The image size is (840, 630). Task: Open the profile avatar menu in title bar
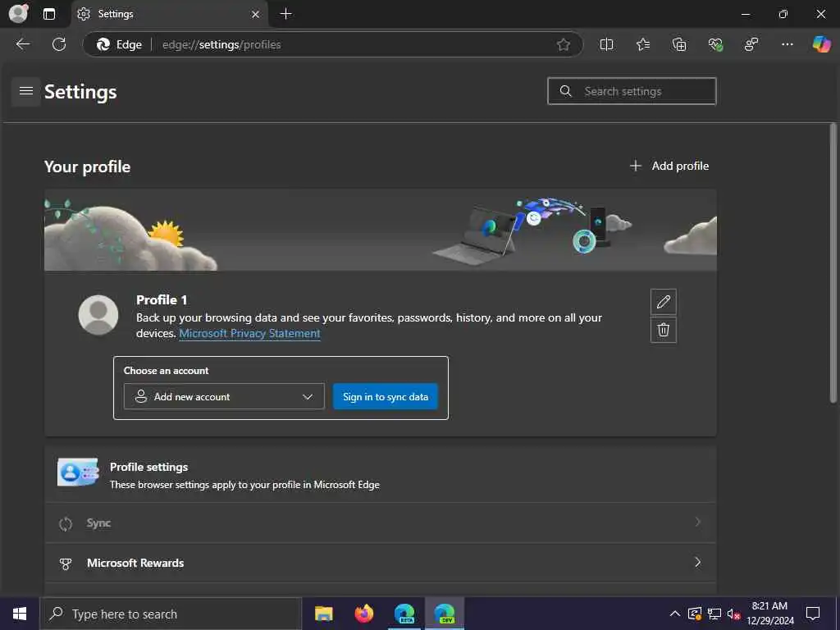click(x=18, y=13)
